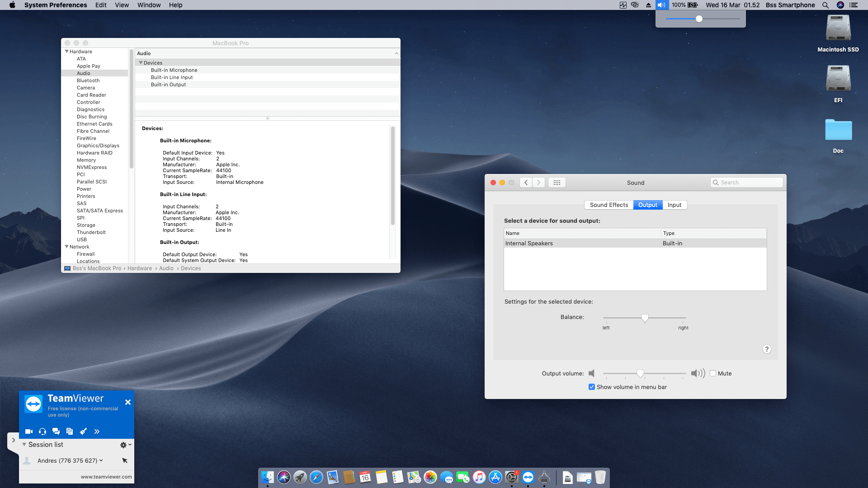The height and width of the screenshot is (488, 868).
Task: Click the Type column header in Sound
Action: 714,233
